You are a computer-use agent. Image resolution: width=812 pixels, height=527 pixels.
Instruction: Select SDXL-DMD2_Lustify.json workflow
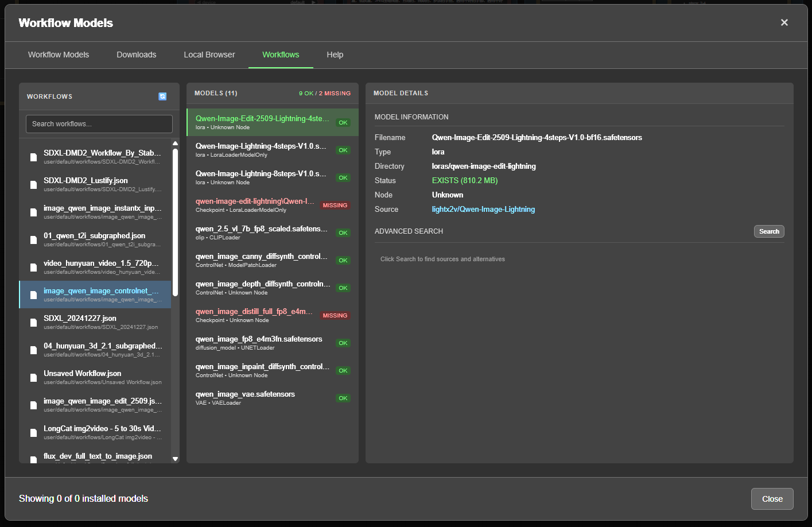(95, 184)
